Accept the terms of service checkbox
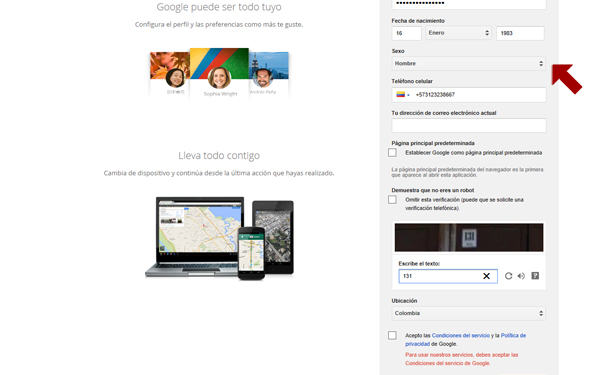Viewport: 600px width, 375px height. [x=392, y=336]
